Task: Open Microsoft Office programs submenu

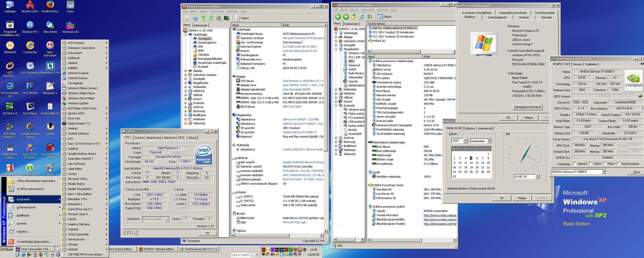Action: 85,179
